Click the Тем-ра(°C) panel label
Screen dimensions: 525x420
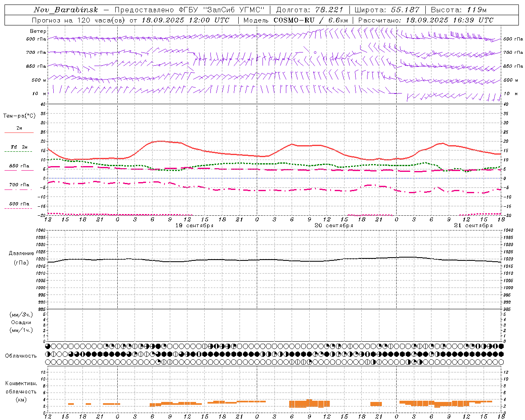pos(19,116)
